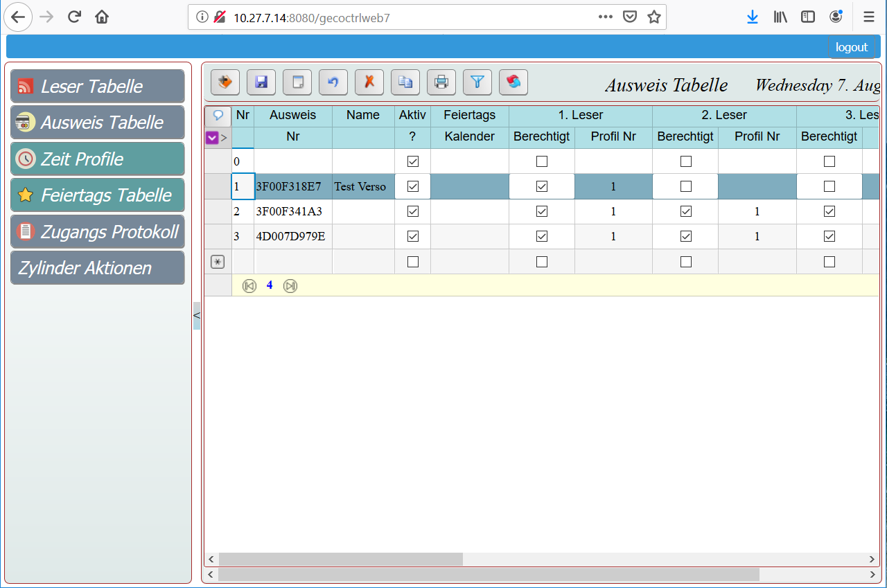Click the undo arrow toolbar button

(333, 82)
